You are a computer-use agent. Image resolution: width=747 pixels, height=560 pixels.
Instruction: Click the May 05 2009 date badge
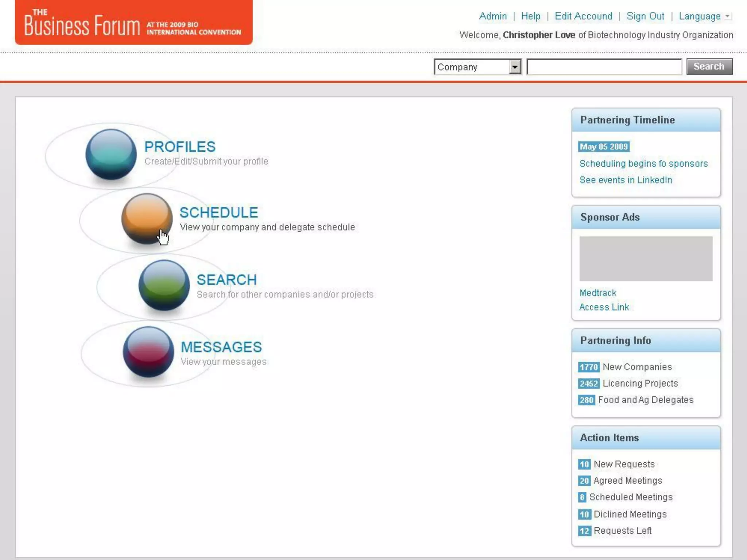pyautogui.click(x=604, y=147)
